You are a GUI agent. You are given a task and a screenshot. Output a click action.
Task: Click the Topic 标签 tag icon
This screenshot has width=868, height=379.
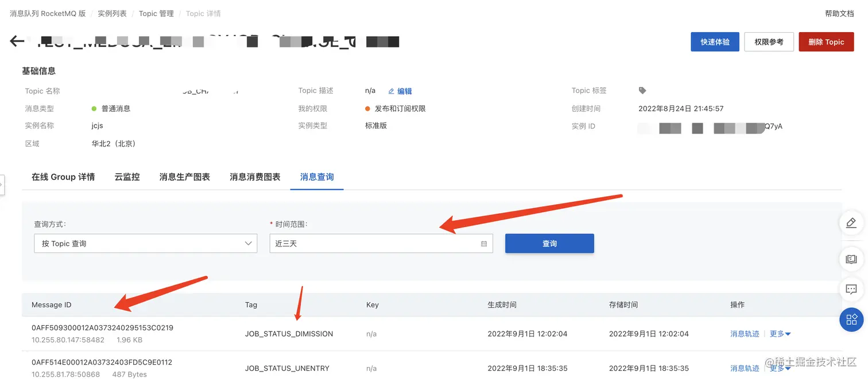click(x=642, y=91)
